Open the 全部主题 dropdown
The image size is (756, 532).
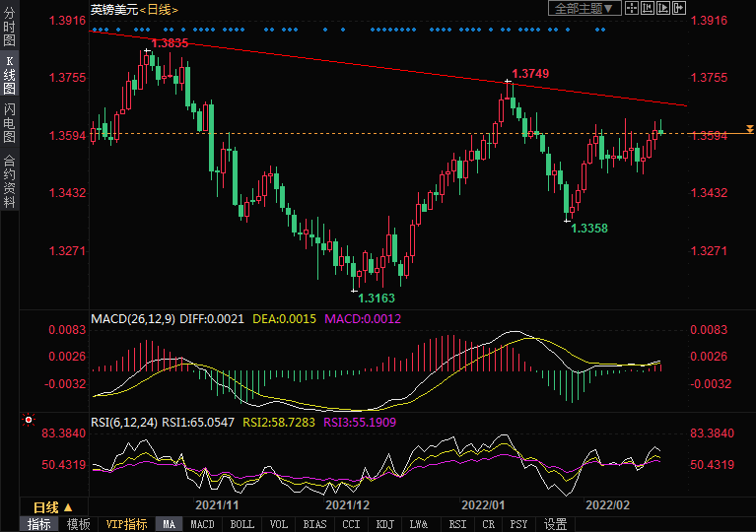(x=584, y=9)
